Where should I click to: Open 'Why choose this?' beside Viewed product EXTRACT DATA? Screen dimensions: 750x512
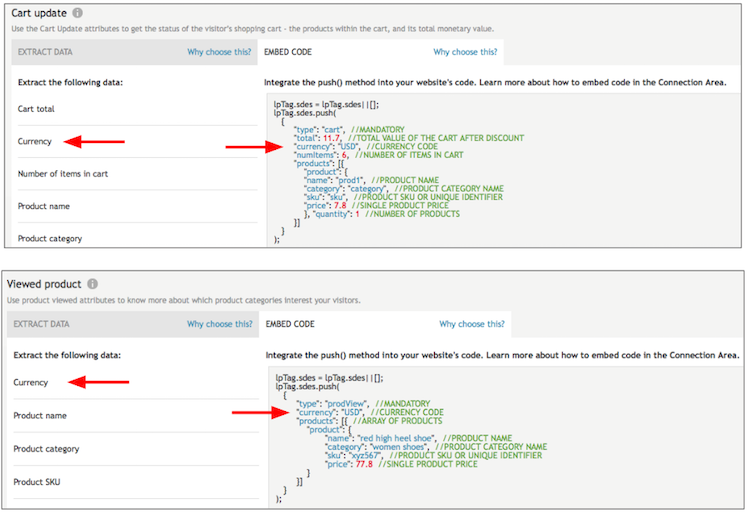tap(220, 324)
